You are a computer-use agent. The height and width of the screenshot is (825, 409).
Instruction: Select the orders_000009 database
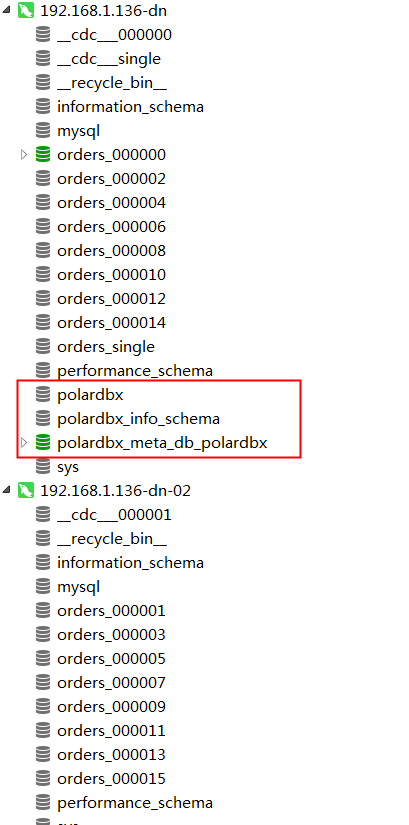tap(111, 707)
